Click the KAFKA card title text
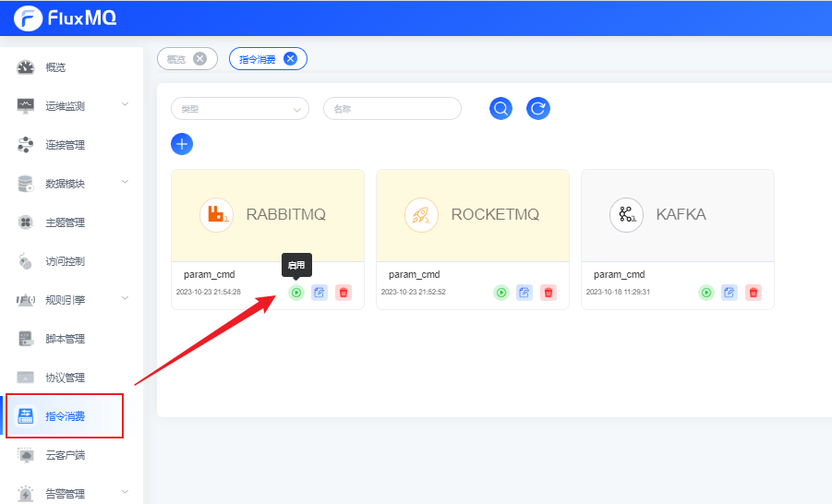The width and height of the screenshot is (832, 504). click(x=681, y=214)
